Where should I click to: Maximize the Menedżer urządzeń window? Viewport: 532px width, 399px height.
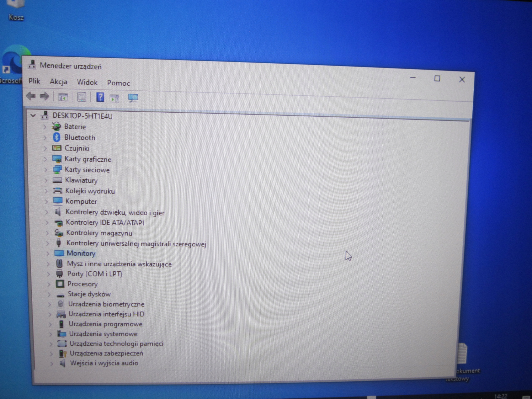tap(437, 78)
